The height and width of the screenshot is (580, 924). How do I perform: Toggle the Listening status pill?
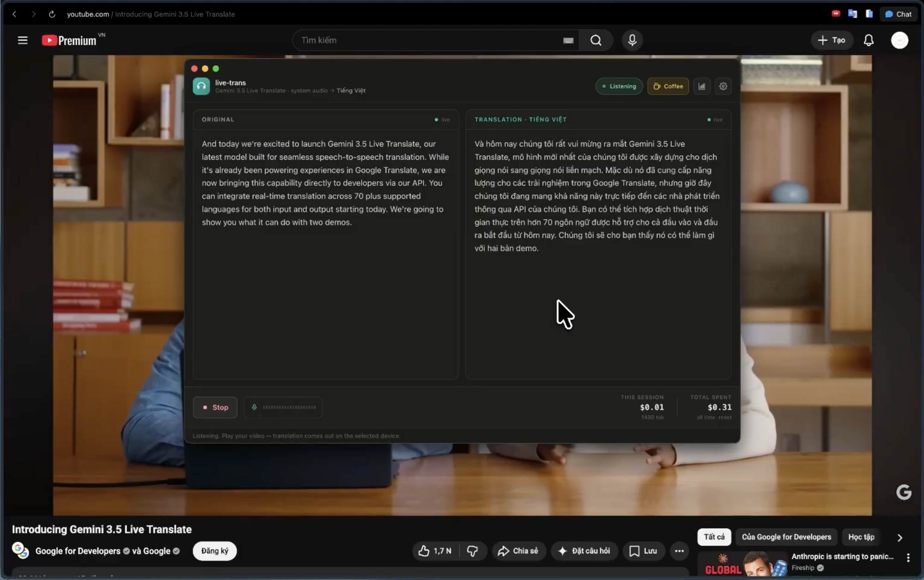pyautogui.click(x=619, y=86)
